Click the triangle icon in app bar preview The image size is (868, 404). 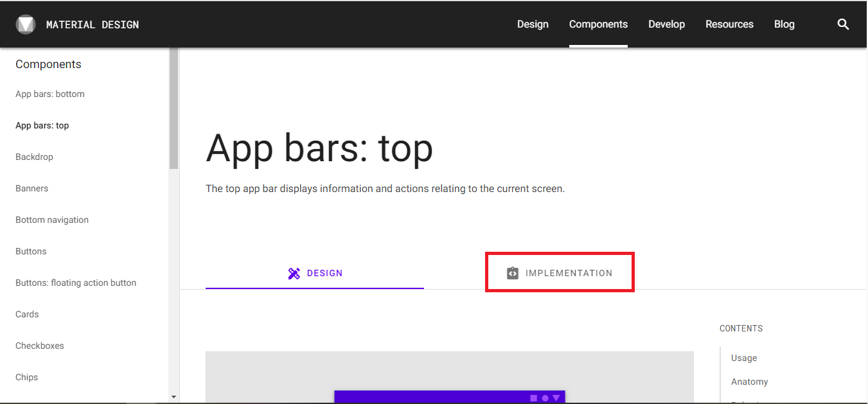(556, 398)
